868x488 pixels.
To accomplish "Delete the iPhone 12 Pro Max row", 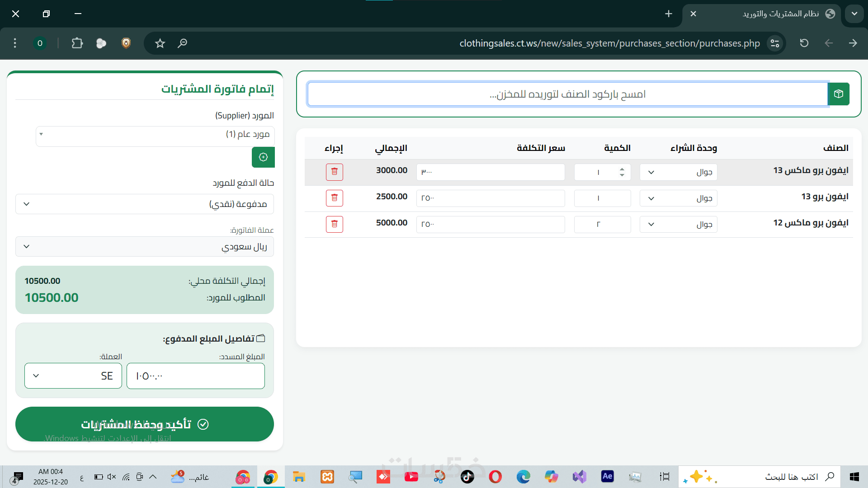I will 335,224.
